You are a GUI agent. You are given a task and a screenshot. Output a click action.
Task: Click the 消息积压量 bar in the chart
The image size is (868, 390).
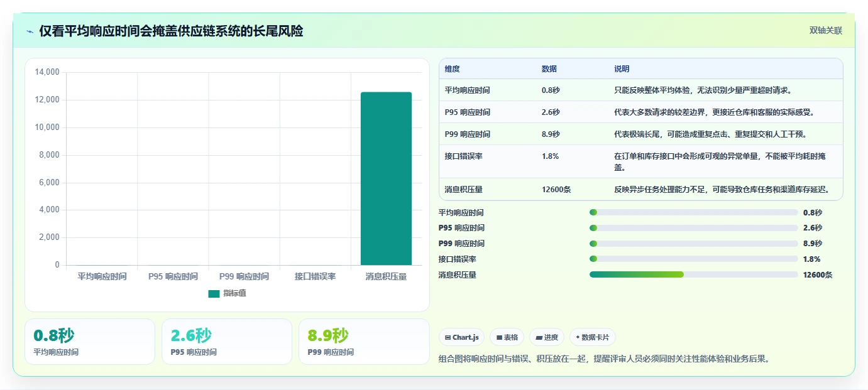[x=386, y=179]
